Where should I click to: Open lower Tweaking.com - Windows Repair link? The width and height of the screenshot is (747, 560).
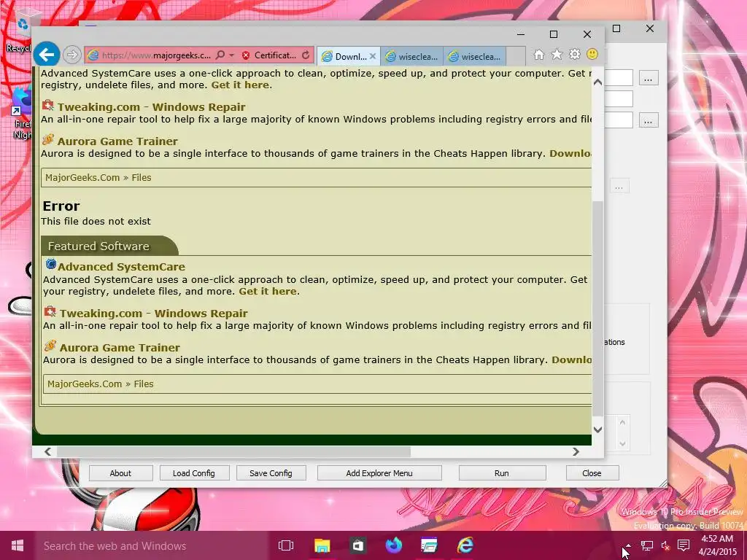coord(153,314)
